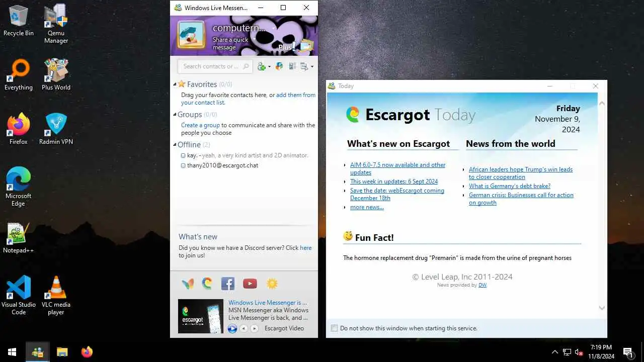Click 'here' link to join Discord server
Viewport: 644px width, 362px height.
tap(305, 248)
